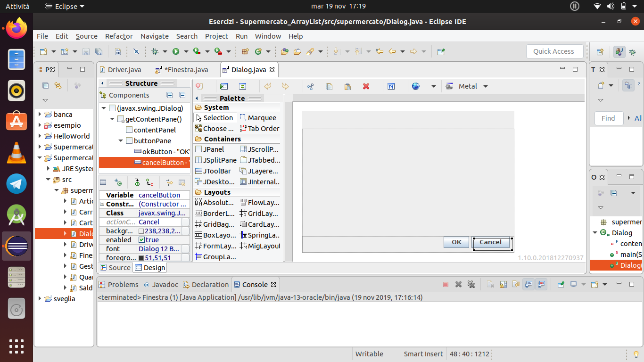Viewport: 644px width, 362px height.
Task: Toggle Link with Editor in Package Explorer
Action: [58, 86]
